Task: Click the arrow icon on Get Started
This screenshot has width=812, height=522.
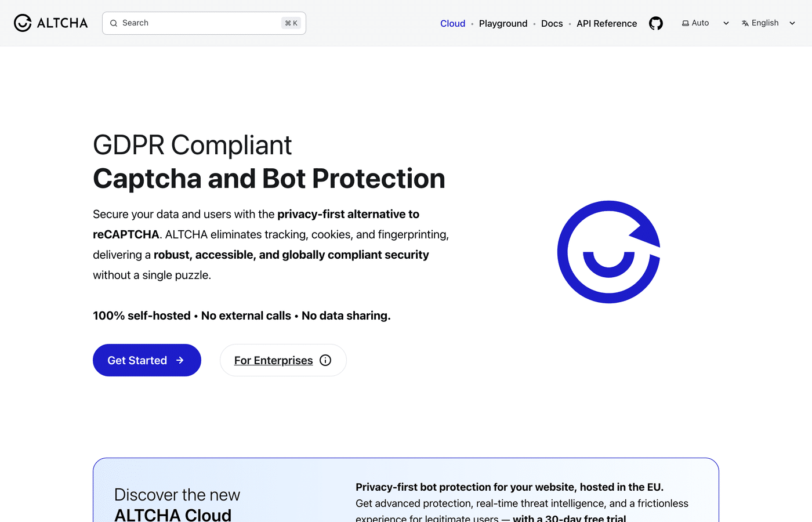Action: [x=180, y=360]
